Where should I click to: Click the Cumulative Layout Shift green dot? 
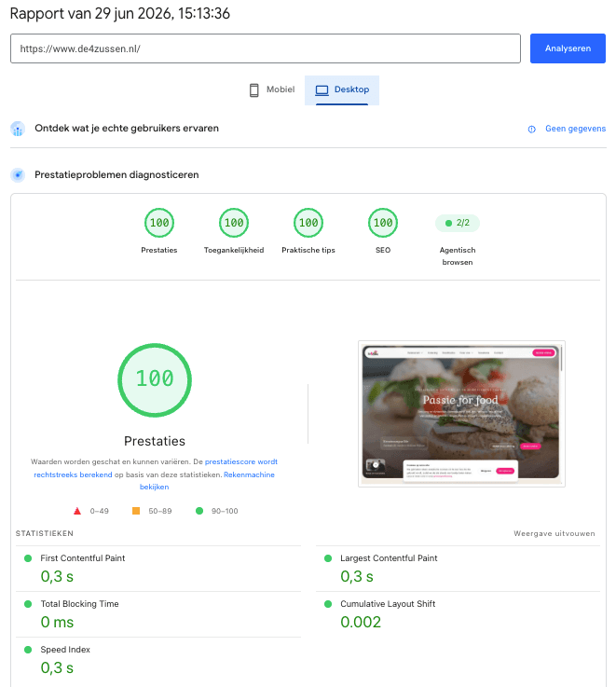(x=328, y=604)
